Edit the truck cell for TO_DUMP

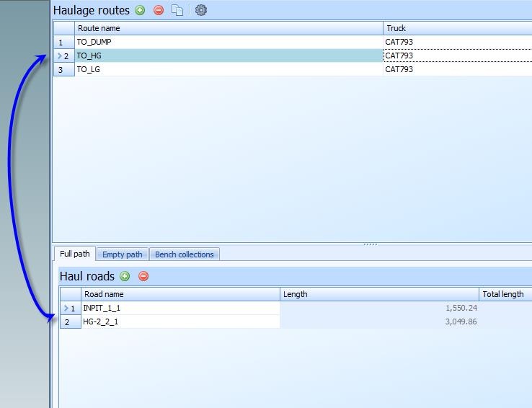[457, 43]
